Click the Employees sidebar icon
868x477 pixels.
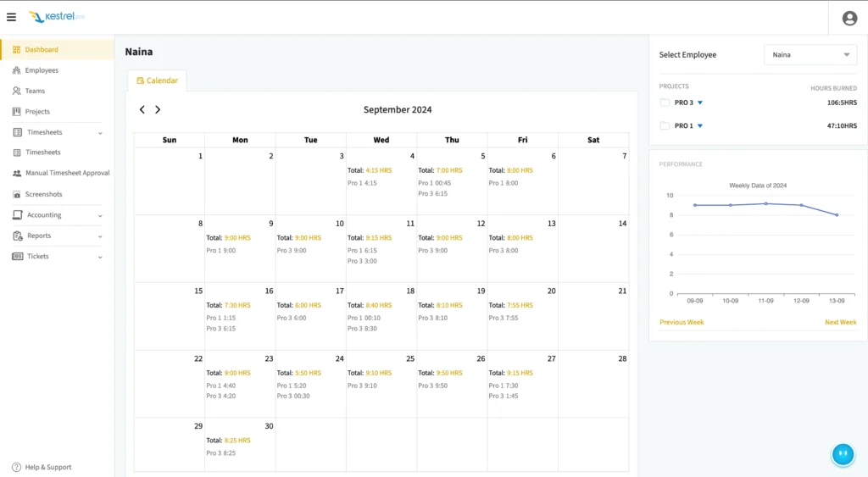(17, 70)
